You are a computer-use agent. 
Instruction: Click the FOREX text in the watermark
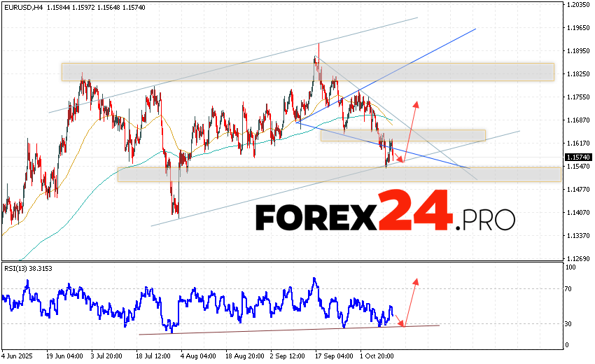[317, 217]
